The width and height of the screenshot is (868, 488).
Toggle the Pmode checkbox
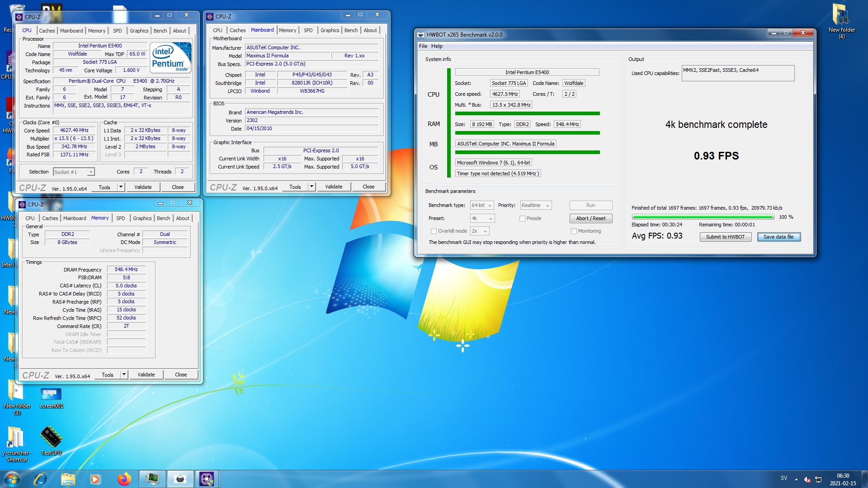click(523, 218)
